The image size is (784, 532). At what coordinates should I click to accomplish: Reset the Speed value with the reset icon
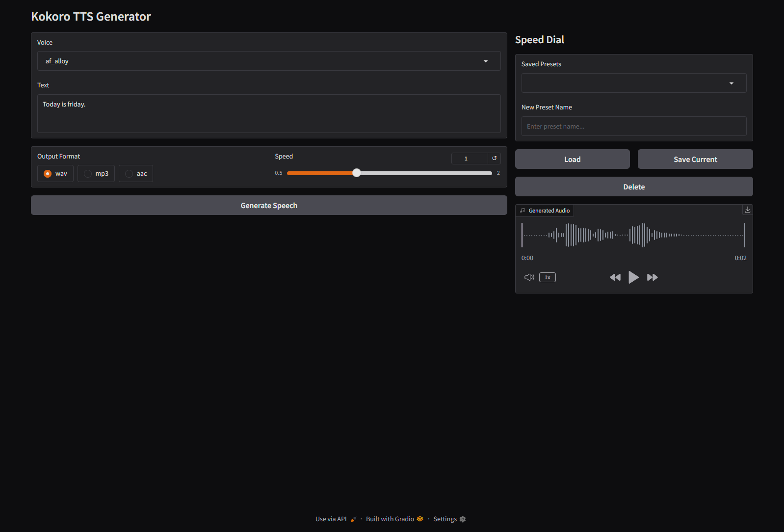pyautogui.click(x=494, y=158)
